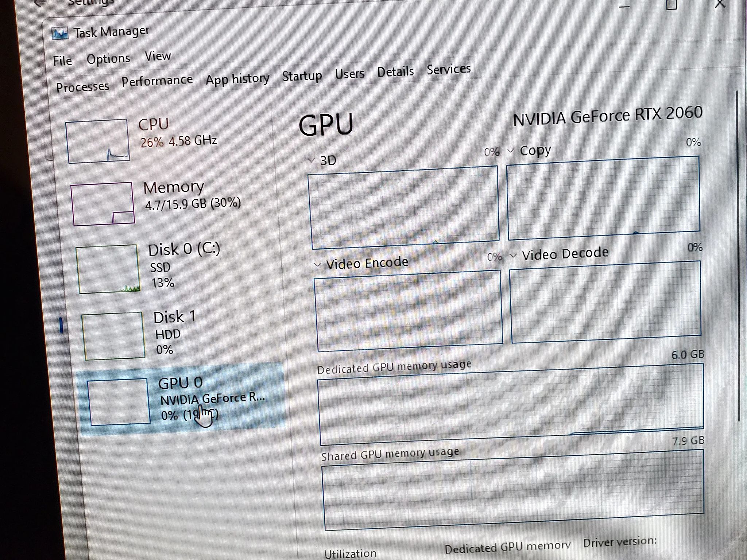Click the Utilization label at bottom
This screenshot has width=747, height=560.
351,554
